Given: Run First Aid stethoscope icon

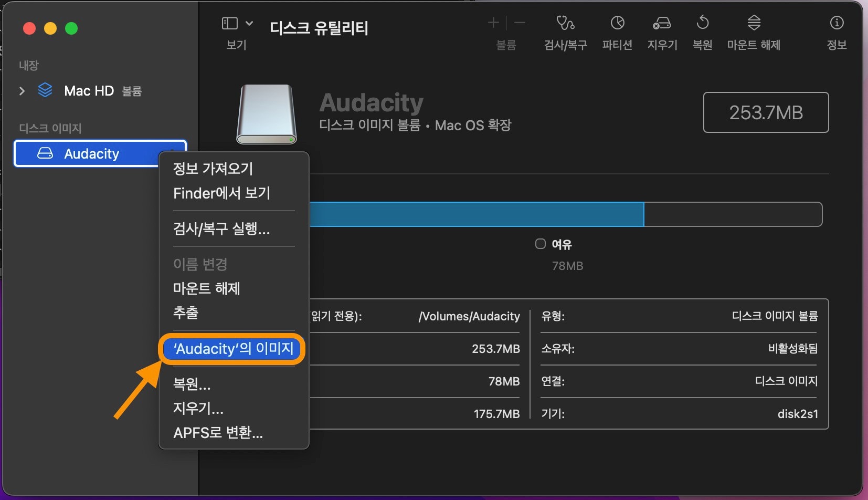Looking at the screenshot, I should point(565,23).
